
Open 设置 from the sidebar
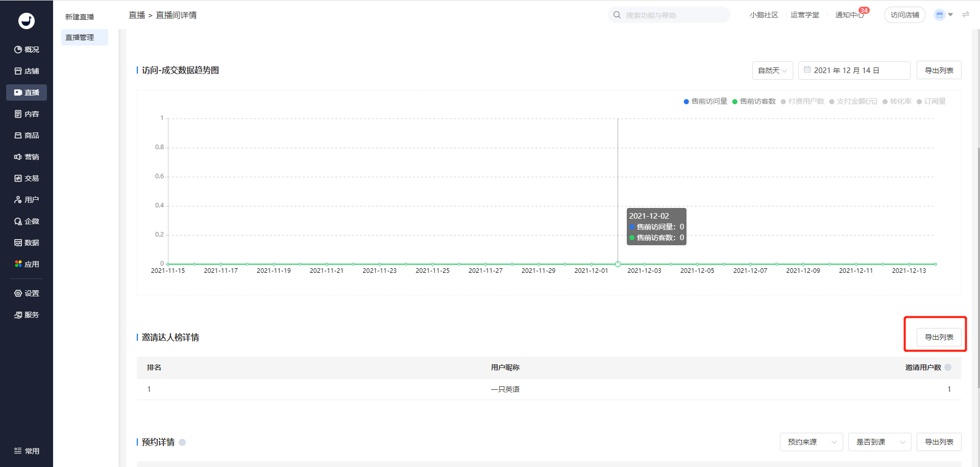pyautogui.click(x=27, y=293)
